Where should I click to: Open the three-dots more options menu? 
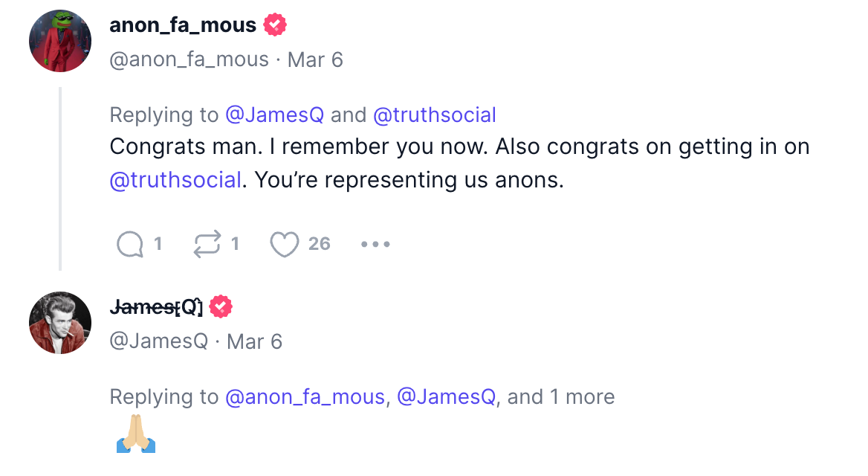coord(375,244)
